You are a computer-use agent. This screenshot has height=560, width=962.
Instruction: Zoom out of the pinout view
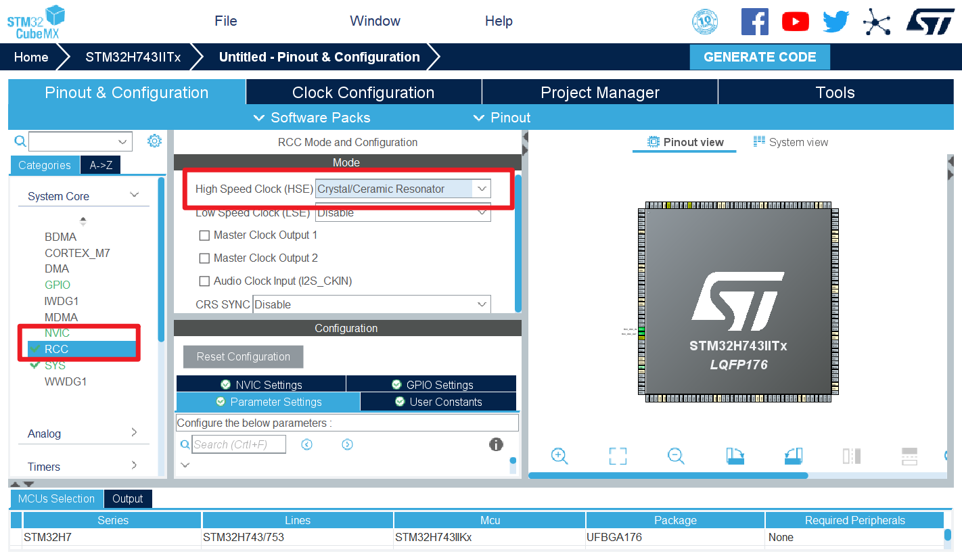[x=676, y=456]
